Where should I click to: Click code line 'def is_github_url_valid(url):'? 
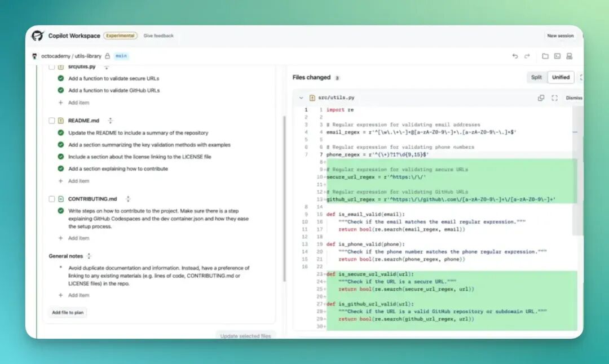tap(370, 304)
